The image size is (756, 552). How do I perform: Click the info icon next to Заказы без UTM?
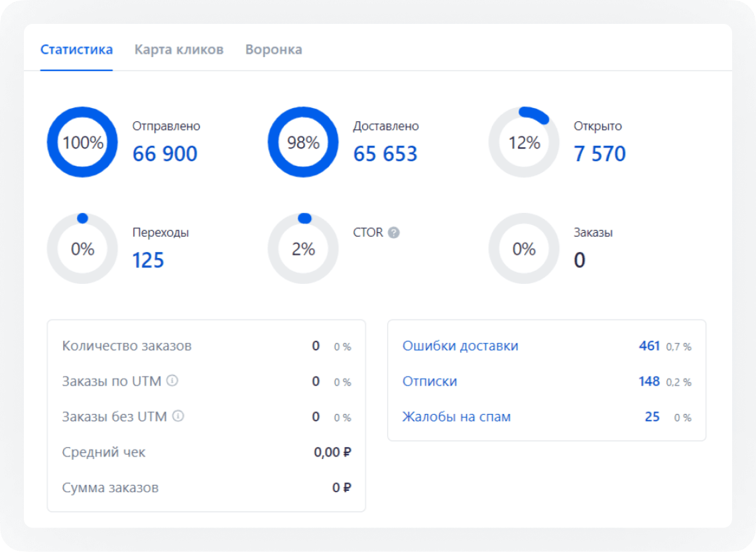tap(178, 417)
